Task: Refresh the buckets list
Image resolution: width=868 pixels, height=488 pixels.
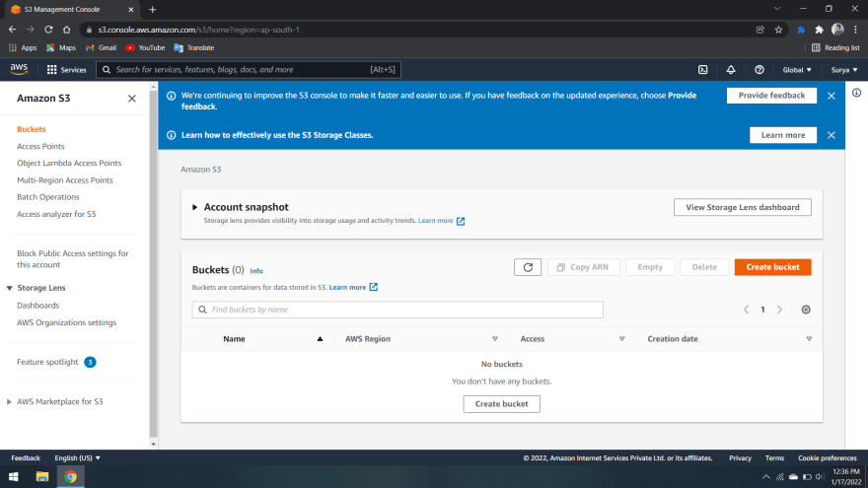Action: point(528,267)
